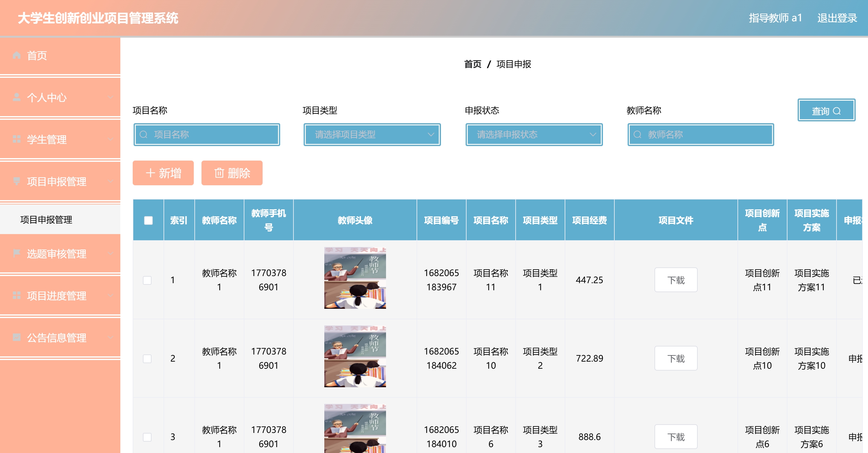
Task: Expand the 公告信息管理 menu chevron
Action: click(x=110, y=337)
